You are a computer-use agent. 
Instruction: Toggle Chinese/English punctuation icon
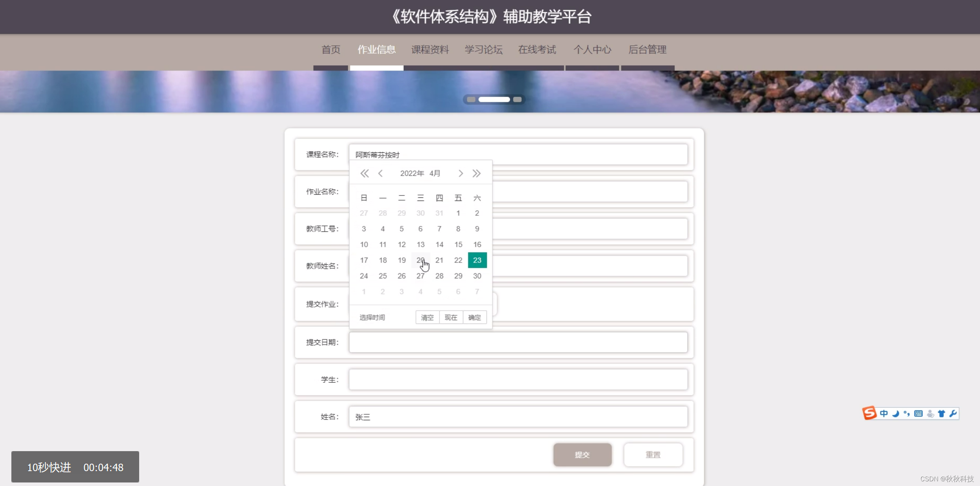(x=906, y=413)
